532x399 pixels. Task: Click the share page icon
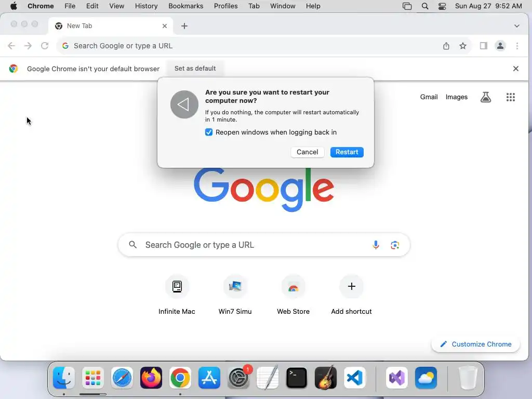tap(446, 46)
